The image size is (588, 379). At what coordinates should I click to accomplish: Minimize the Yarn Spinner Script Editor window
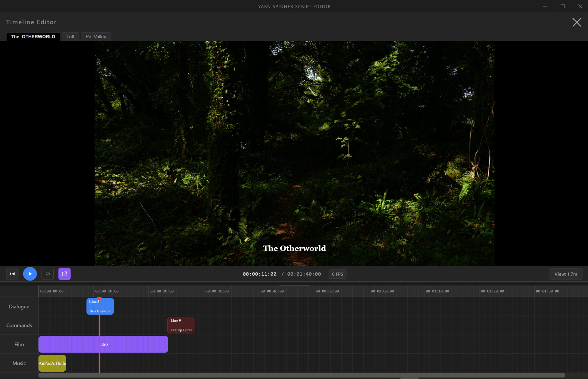tap(545, 6)
